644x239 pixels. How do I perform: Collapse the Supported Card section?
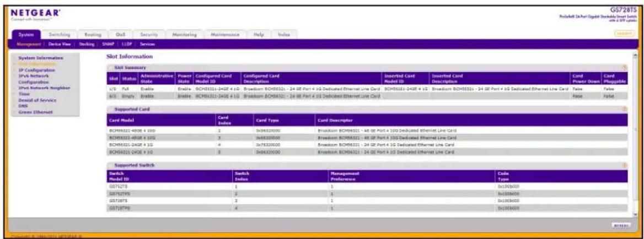(110, 110)
